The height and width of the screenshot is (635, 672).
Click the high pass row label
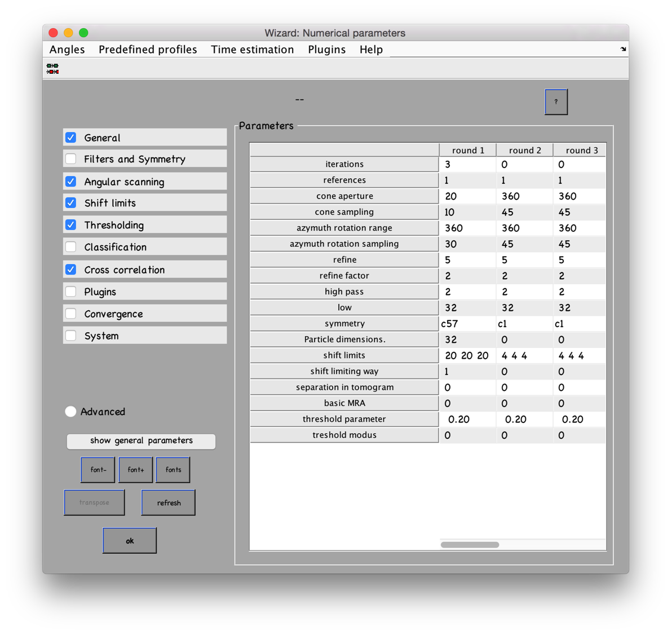pos(344,292)
